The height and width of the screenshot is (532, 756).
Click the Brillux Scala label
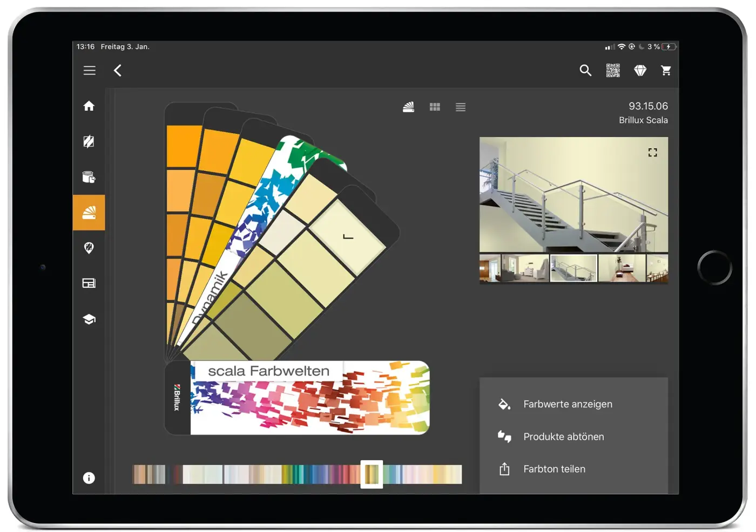point(643,120)
